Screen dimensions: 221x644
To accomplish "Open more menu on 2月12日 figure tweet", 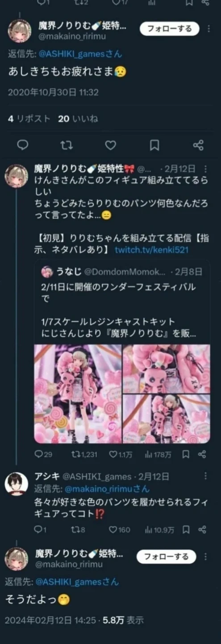I will tap(205, 169).
